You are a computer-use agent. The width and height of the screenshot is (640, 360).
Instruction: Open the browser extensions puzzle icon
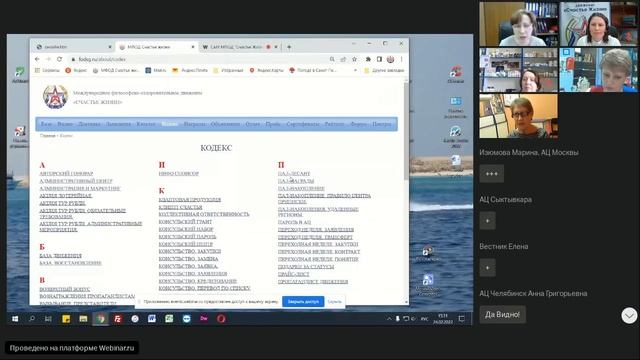tap(368, 59)
